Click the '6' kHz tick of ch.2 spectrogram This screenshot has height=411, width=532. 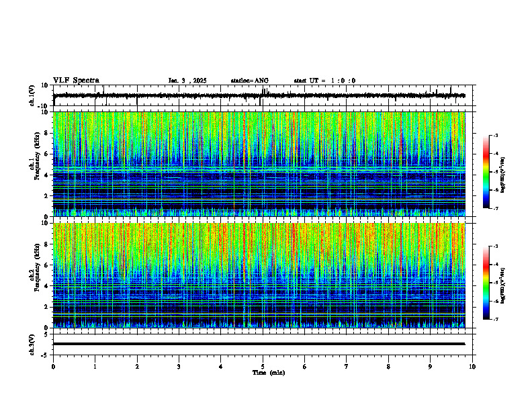(46, 265)
